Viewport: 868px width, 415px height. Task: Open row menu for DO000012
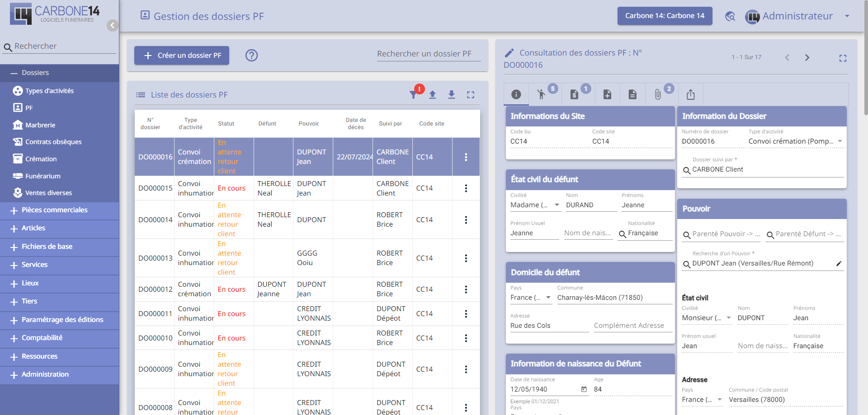click(466, 289)
